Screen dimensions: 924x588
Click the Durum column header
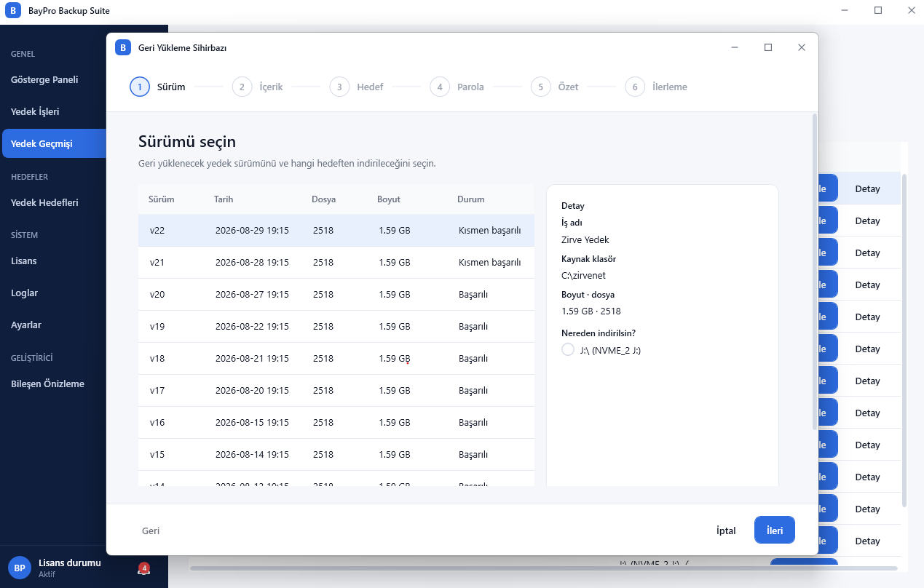point(471,199)
